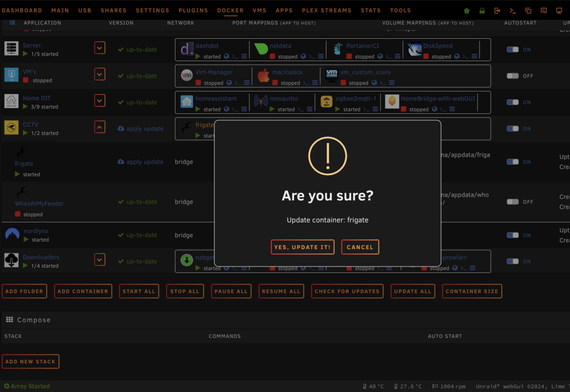570x392 pixels.
Task: Click the Add New Stack button
Action: [x=31, y=361]
